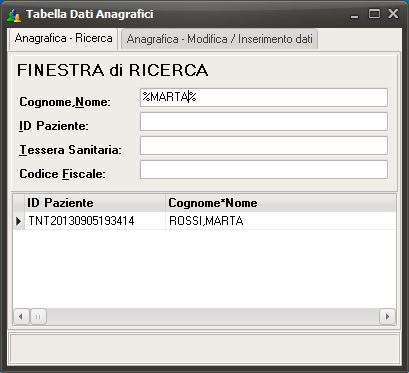Click the empty status bar panel

[205, 348]
